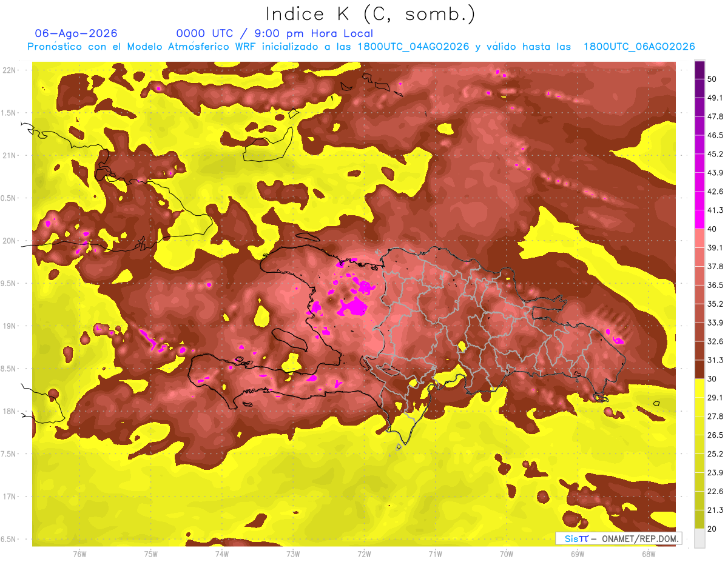Select the colorbar value "47.8"

click(715, 116)
